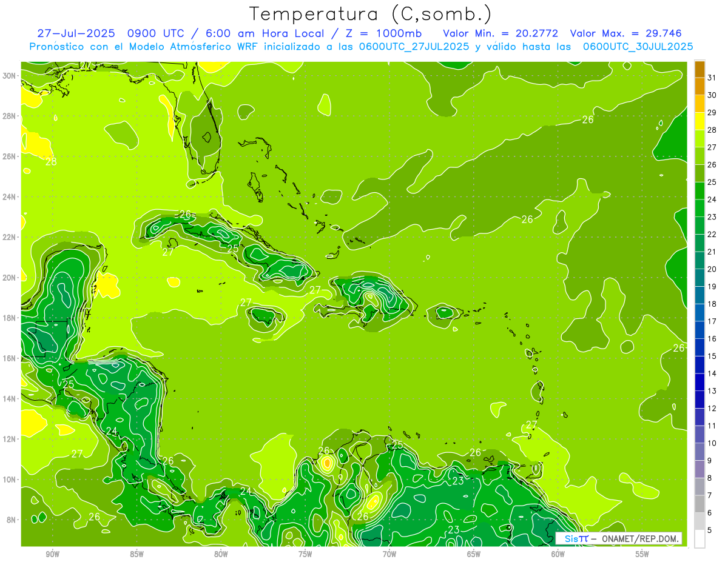The height and width of the screenshot is (562, 728).
Task: Click the colorbar label '11'
Action: 712,426
